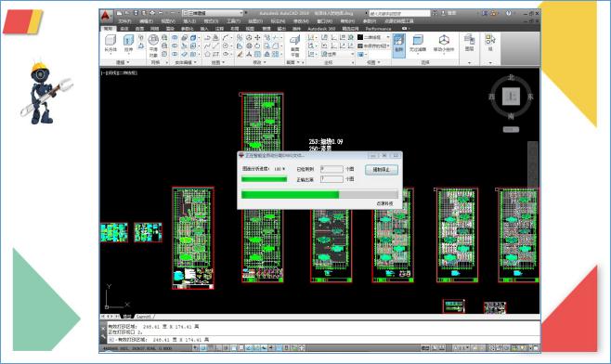Viewport: 611px width, 364px height.
Task: Click the Save icon in quick access toolbar
Action: click(136, 13)
